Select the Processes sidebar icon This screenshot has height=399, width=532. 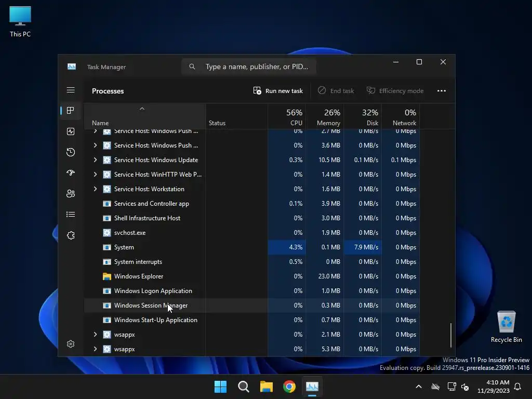coord(71,111)
